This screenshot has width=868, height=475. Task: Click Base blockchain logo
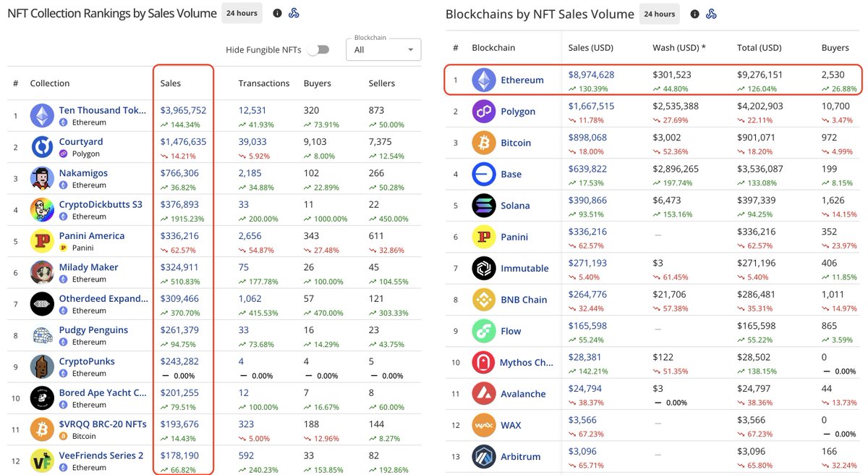(x=484, y=175)
